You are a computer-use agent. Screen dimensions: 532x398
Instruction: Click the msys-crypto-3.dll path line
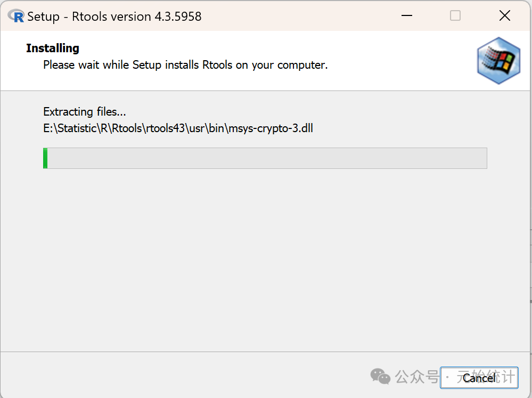point(177,128)
